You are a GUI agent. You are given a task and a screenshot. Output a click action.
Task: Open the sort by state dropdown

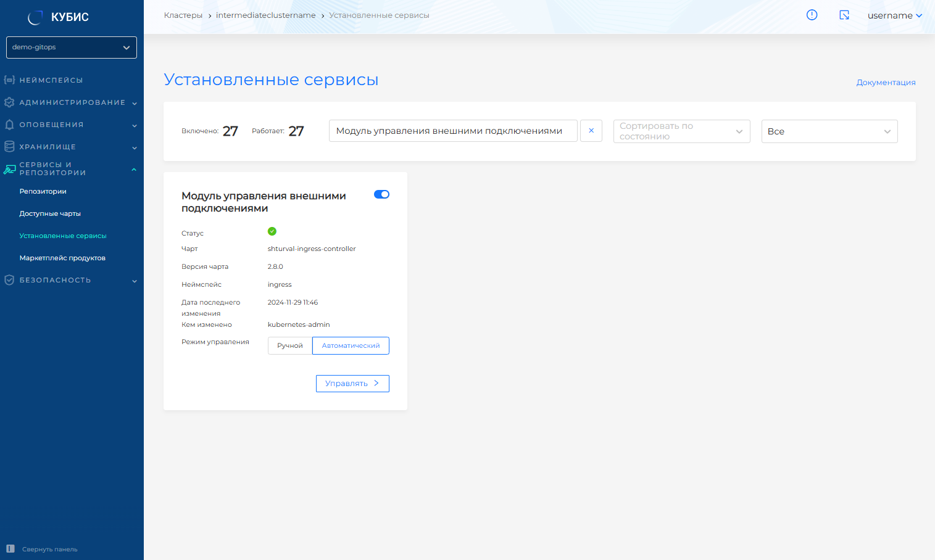click(x=681, y=131)
